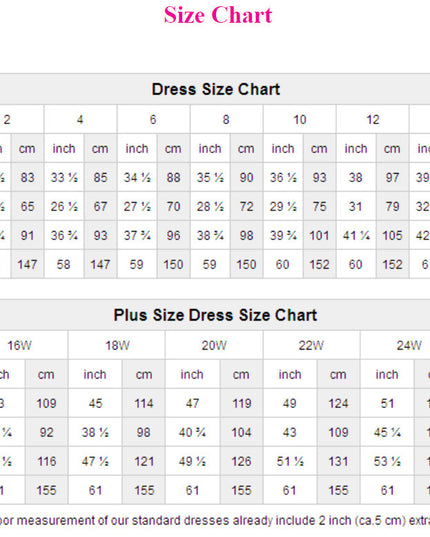Click the size 12 column header

pyautogui.click(x=372, y=119)
